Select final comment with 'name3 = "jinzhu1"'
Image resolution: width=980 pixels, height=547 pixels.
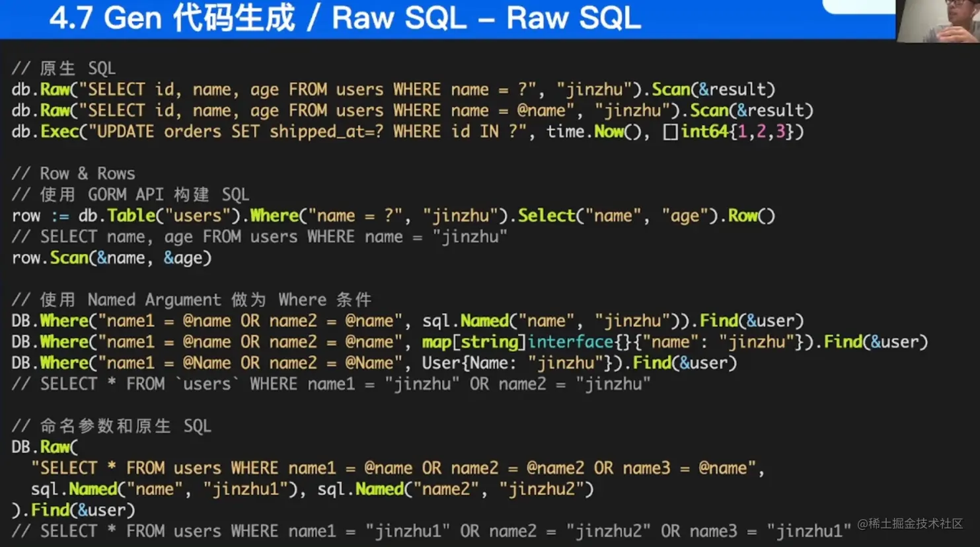(x=432, y=532)
